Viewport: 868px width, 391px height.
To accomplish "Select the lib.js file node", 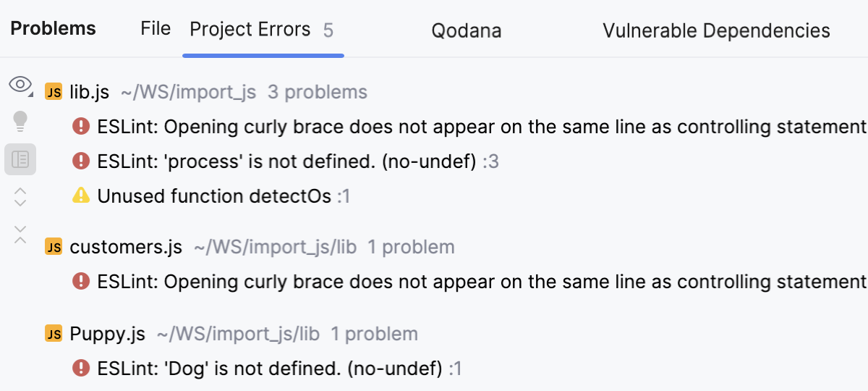I will point(90,92).
